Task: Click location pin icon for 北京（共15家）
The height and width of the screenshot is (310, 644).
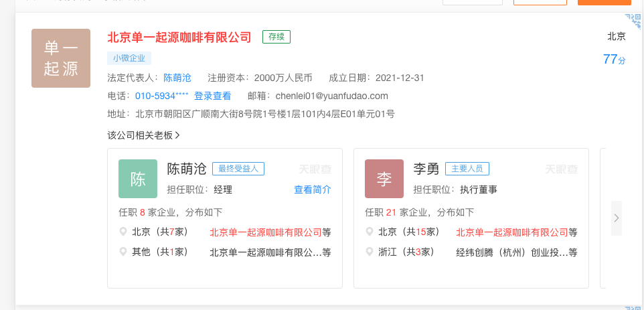Action: coord(370,232)
